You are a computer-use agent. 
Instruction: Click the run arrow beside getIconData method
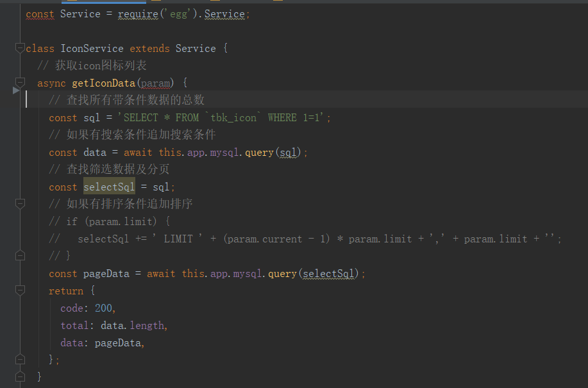coord(15,90)
